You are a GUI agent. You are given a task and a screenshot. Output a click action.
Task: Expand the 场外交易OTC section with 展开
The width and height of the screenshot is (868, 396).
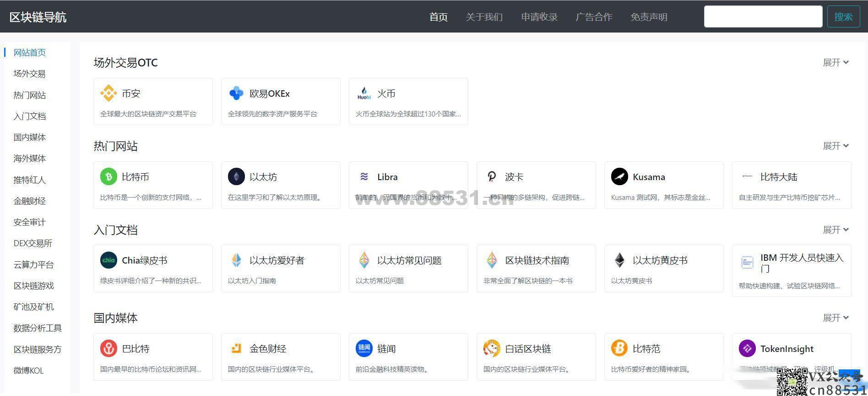click(x=835, y=62)
